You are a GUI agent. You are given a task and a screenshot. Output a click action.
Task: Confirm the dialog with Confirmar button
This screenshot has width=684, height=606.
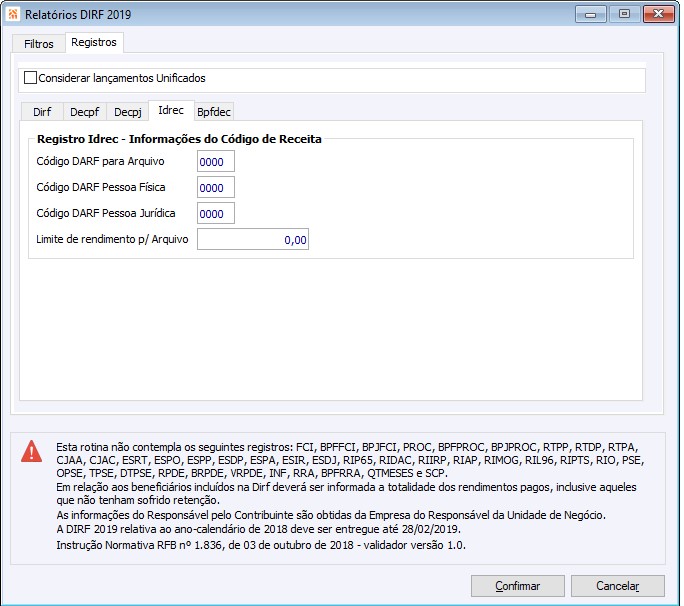click(517, 586)
